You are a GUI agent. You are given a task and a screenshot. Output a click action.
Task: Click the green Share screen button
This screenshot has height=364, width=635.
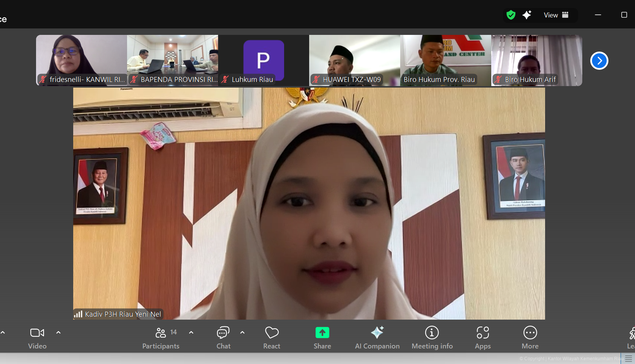[x=322, y=337]
